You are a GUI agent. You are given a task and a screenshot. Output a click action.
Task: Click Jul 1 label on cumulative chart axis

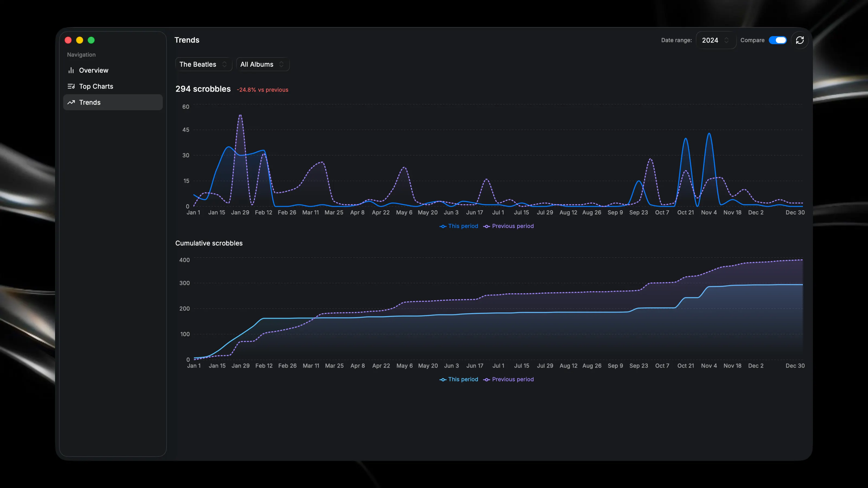click(498, 366)
